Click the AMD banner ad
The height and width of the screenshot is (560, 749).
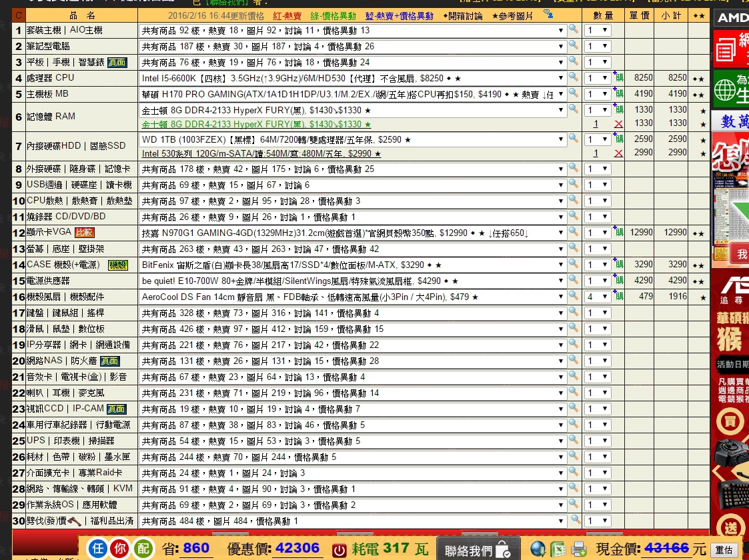pos(731,18)
